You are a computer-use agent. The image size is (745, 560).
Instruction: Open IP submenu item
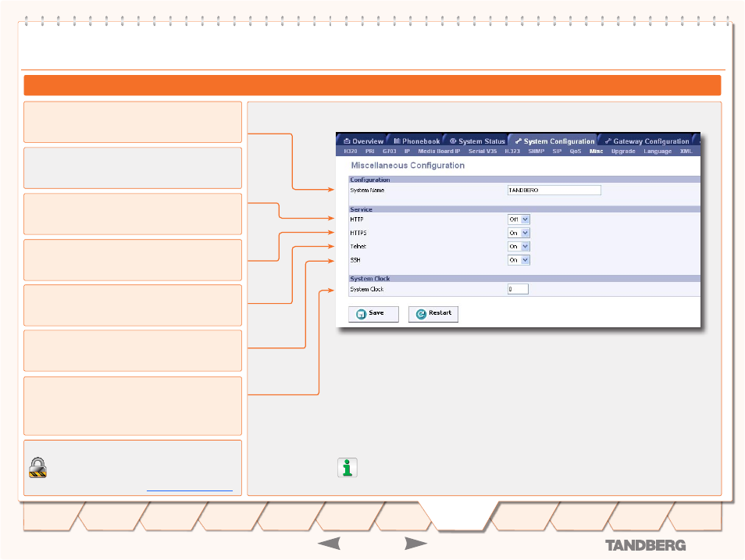click(407, 152)
